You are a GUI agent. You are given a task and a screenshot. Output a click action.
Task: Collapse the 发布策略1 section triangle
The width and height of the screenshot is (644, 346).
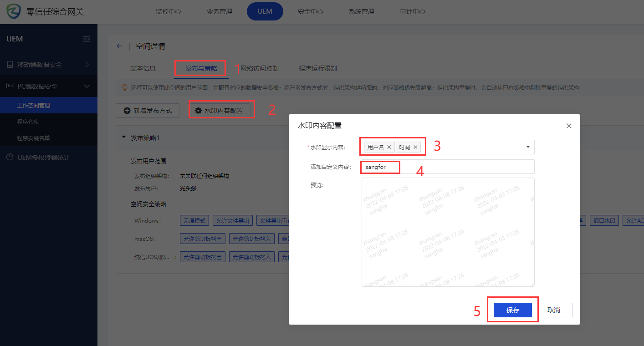(123, 137)
